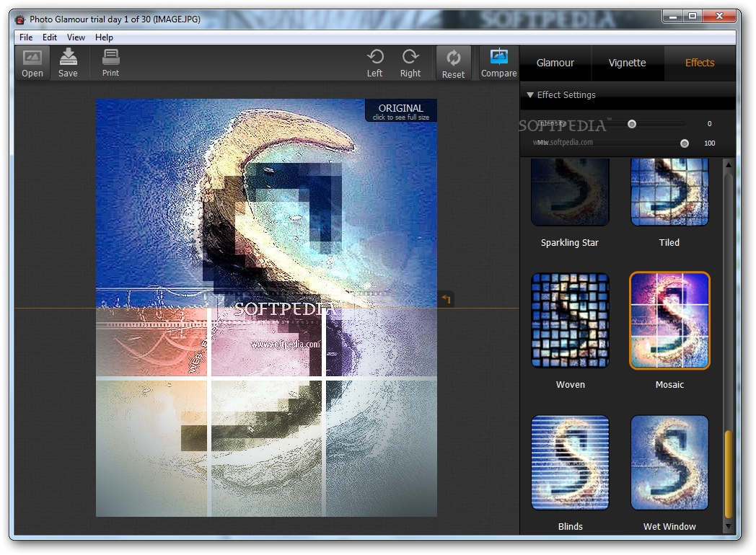Viewport: 756px width, 555px height.
Task: Click the effects list scroll up arrow
Action: pos(729,165)
